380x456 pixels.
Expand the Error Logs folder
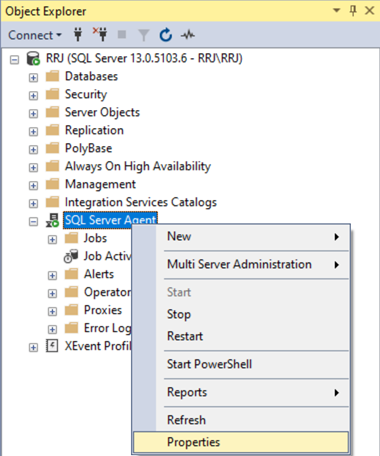click(52, 330)
